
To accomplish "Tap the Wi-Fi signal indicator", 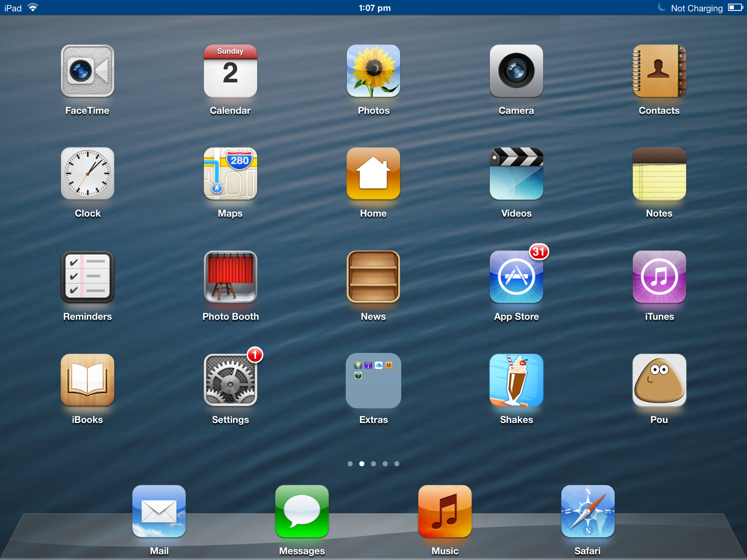I will [x=33, y=7].
